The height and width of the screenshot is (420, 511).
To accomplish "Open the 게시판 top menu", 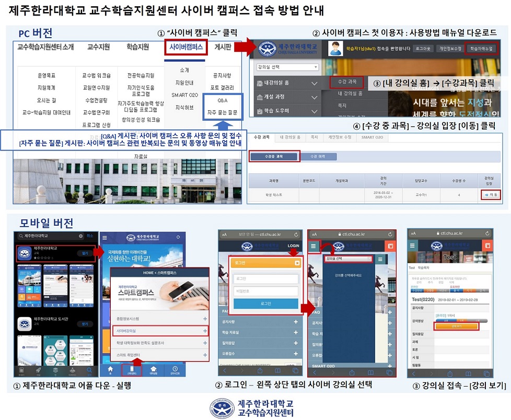I will pyautogui.click(x=223, y=47).
